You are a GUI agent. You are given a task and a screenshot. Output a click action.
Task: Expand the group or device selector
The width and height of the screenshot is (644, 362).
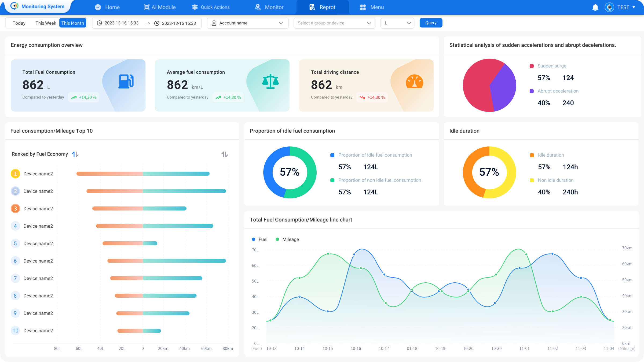[x=334, y=23]
